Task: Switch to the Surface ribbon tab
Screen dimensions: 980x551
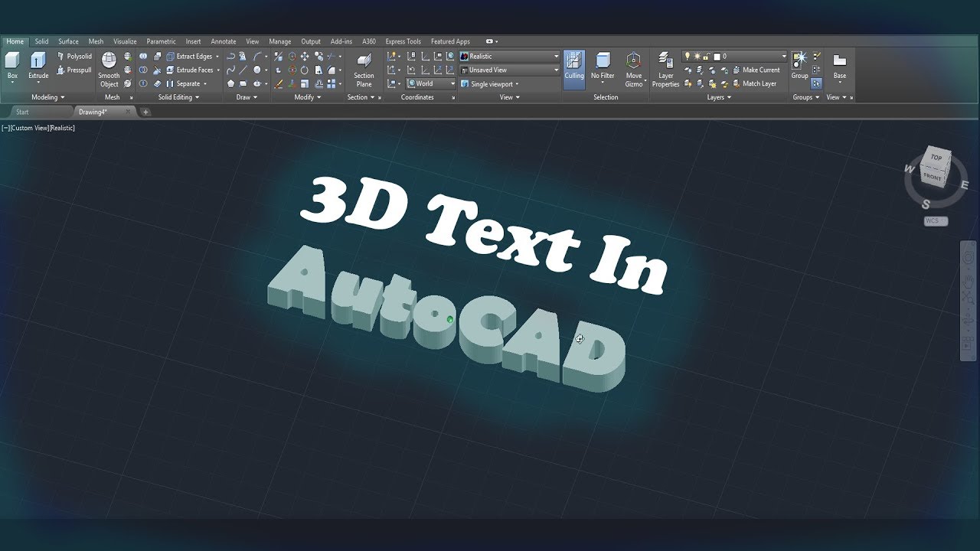Action: coord(68,41)
